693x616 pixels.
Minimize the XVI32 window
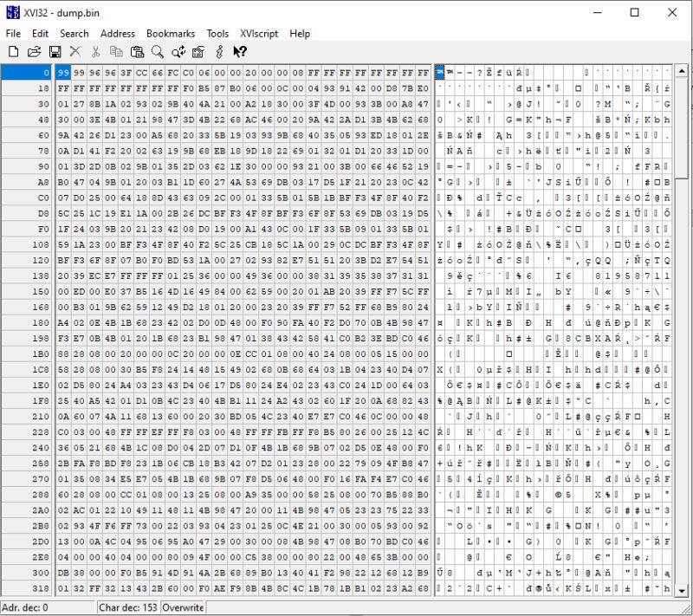click(598, 12)
